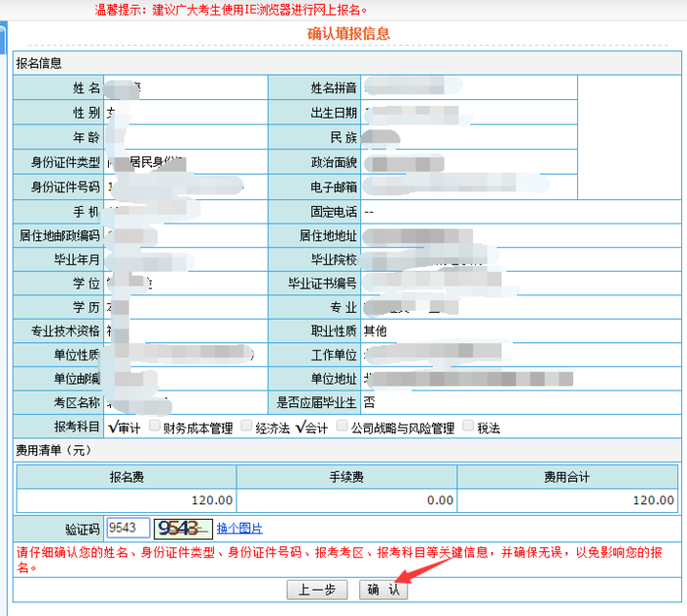Image resolution: width=687 pixels, height=616 pixels.
Task: Select the 公司战略与风险管理 checkbox
Action: click(x=343, y=428)
